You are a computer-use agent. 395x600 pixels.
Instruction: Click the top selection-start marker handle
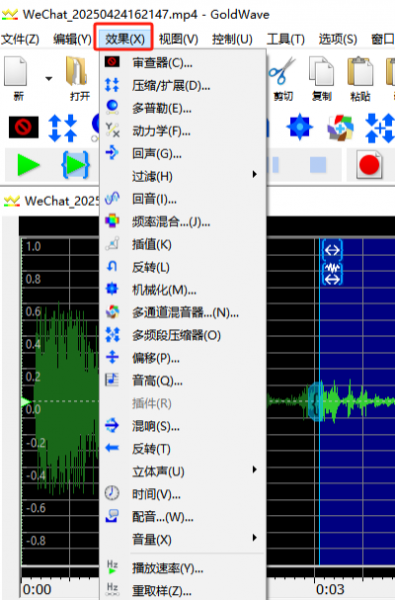[x=332, y=250]
